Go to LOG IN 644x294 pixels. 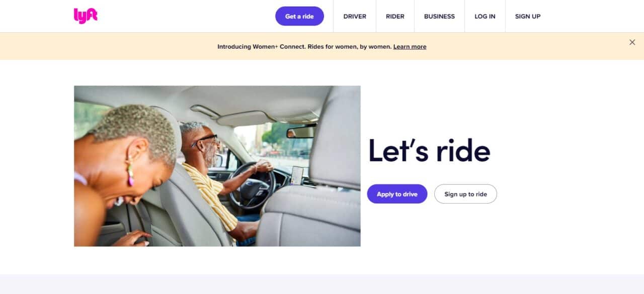tap(485, 16)
